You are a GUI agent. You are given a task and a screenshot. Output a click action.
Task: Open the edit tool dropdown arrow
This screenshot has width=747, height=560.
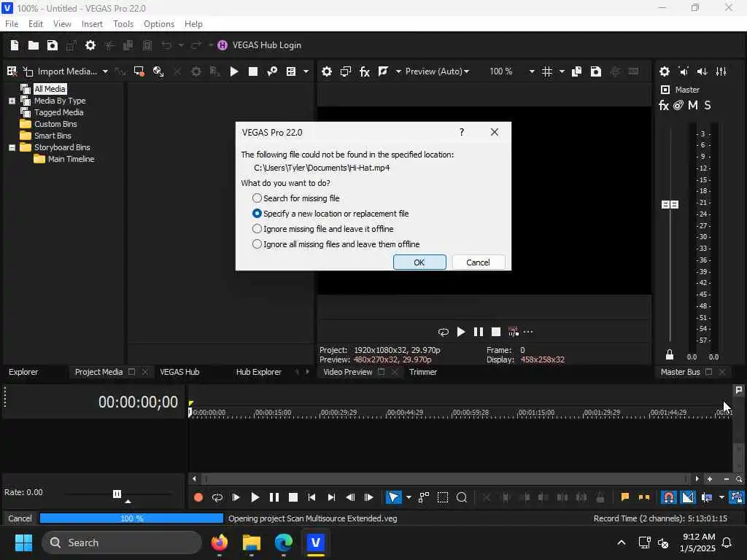point(409,497)
